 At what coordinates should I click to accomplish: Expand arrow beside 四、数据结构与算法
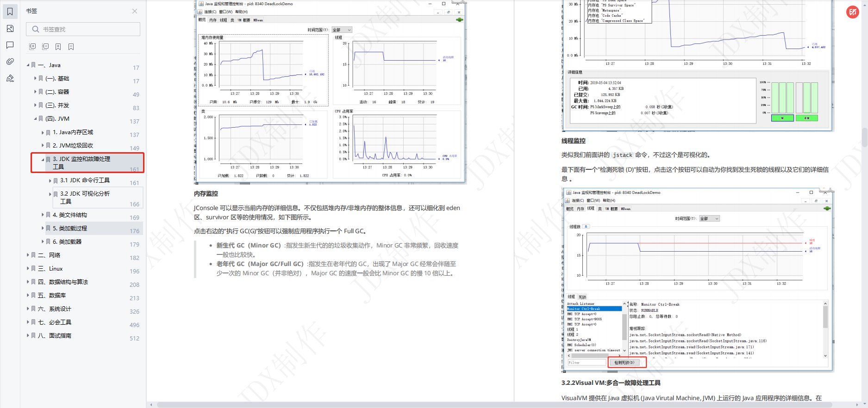click(x=28, y=282)
